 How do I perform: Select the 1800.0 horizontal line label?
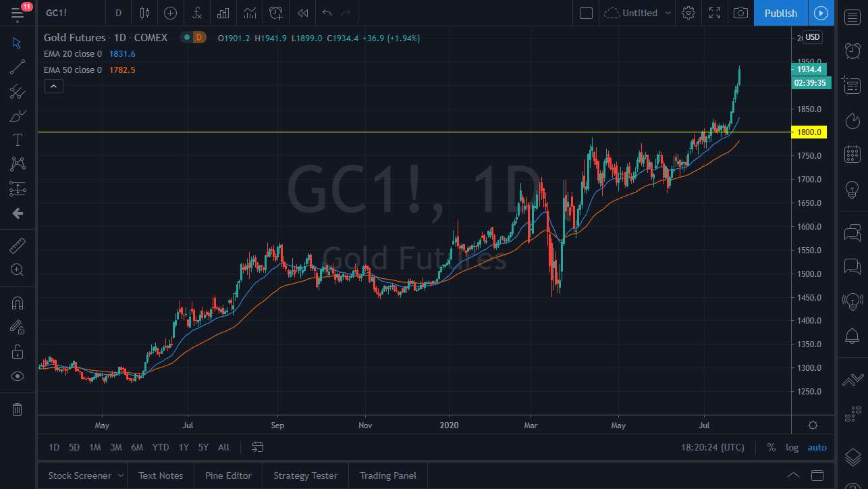pyautogui.click(x=809, y=132)
